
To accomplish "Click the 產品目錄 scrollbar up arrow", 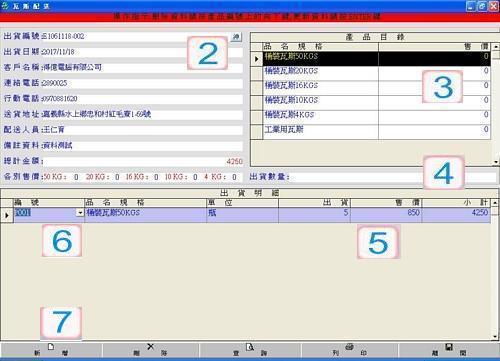I will point(496,47).
